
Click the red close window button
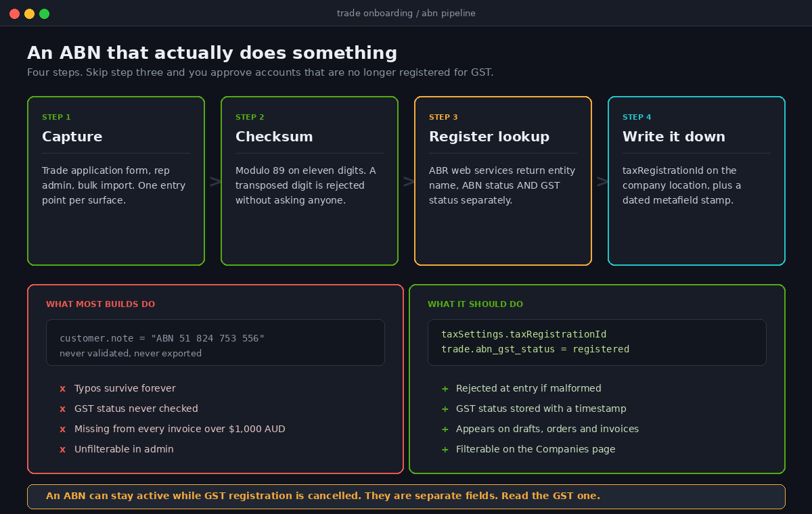14,14
